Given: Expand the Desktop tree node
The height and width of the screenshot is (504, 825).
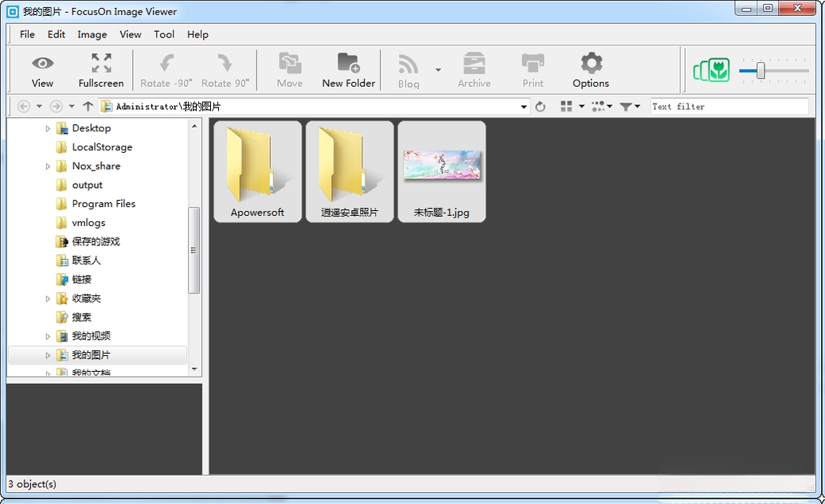Looking at the screenshot, I should tap(47, 128).
